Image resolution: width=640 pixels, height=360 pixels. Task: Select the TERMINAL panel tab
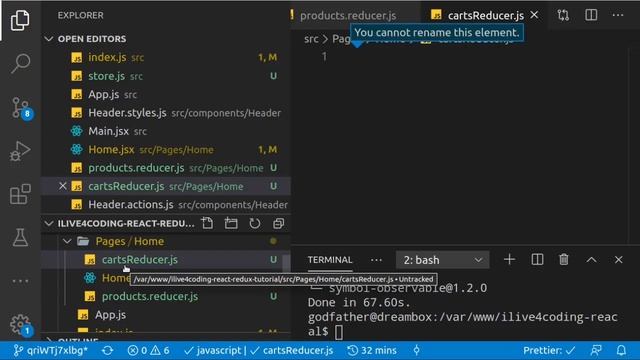330,260
